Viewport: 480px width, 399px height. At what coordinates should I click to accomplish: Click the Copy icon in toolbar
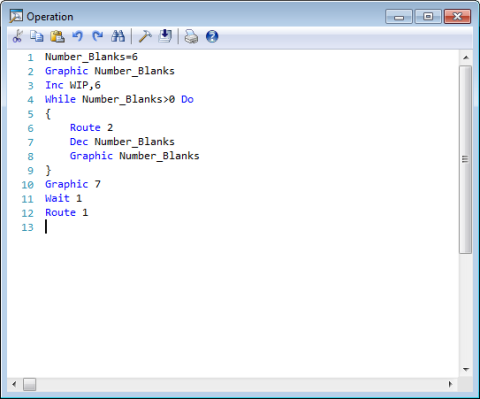pyautogui.click(x=37, y=36)
